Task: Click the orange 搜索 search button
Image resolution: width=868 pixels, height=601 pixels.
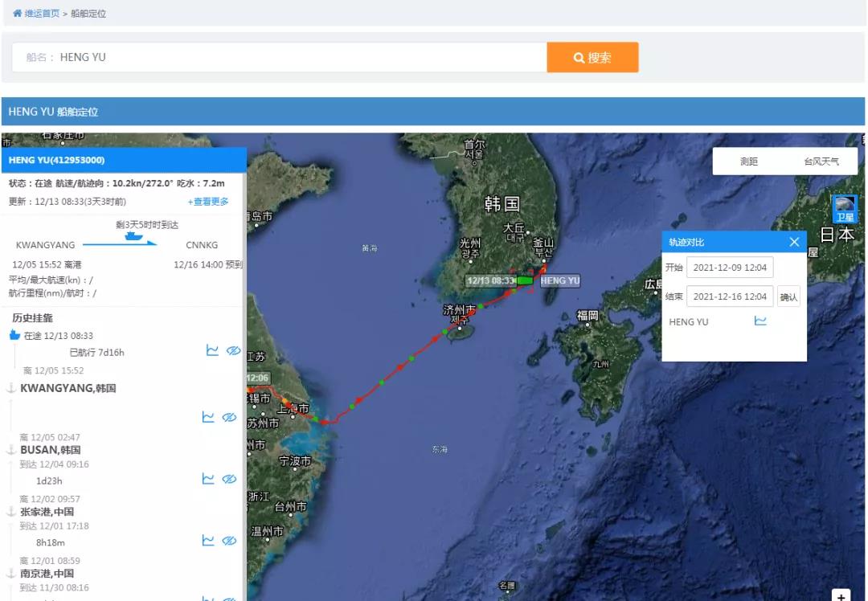Action: coord(592,58)
